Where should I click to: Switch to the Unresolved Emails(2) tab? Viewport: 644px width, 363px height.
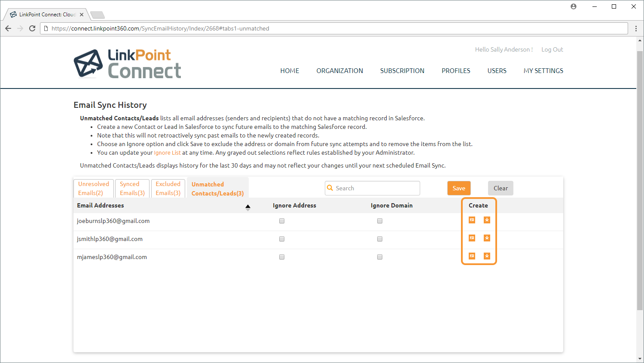pos(94,189)
